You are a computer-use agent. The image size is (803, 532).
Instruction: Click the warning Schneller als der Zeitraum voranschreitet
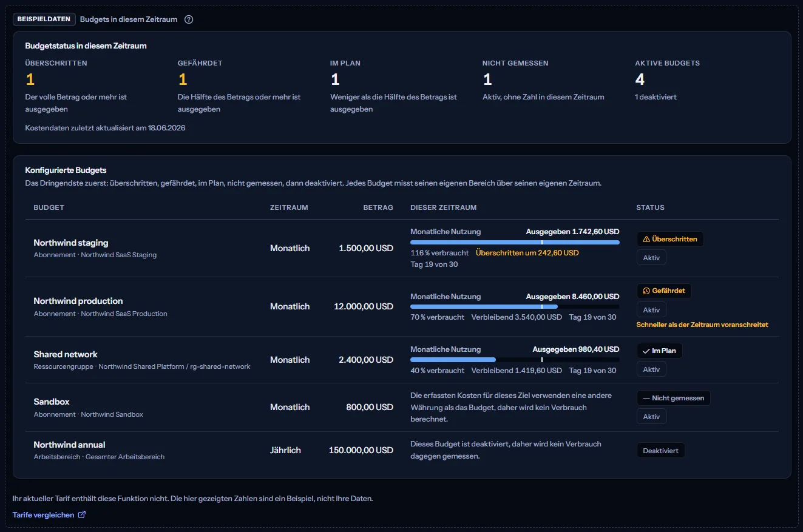[702, 325]
